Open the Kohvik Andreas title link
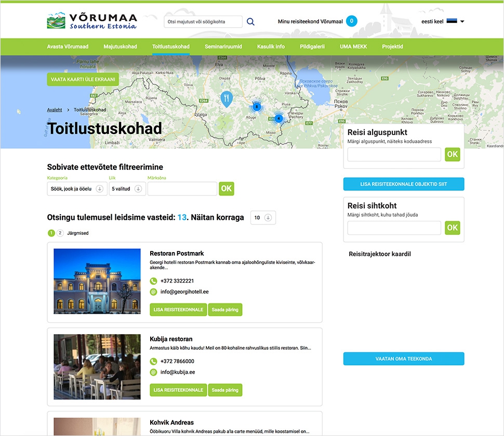 pos(171,422)
